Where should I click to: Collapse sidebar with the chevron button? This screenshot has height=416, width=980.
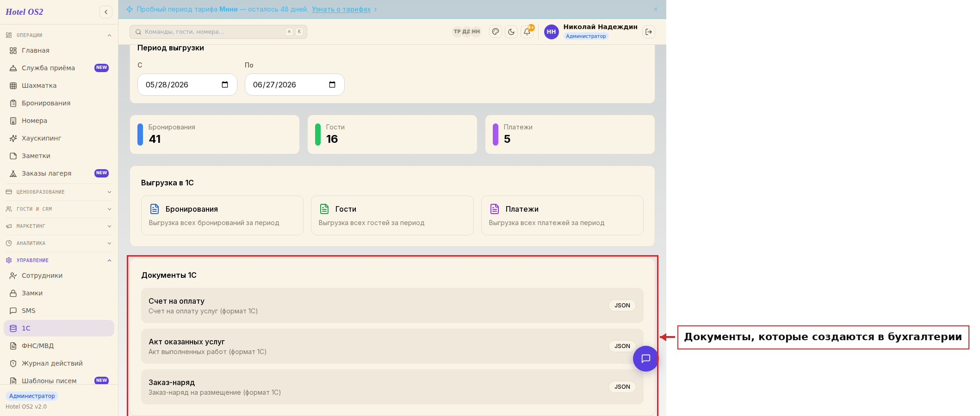tap(106, 12)
